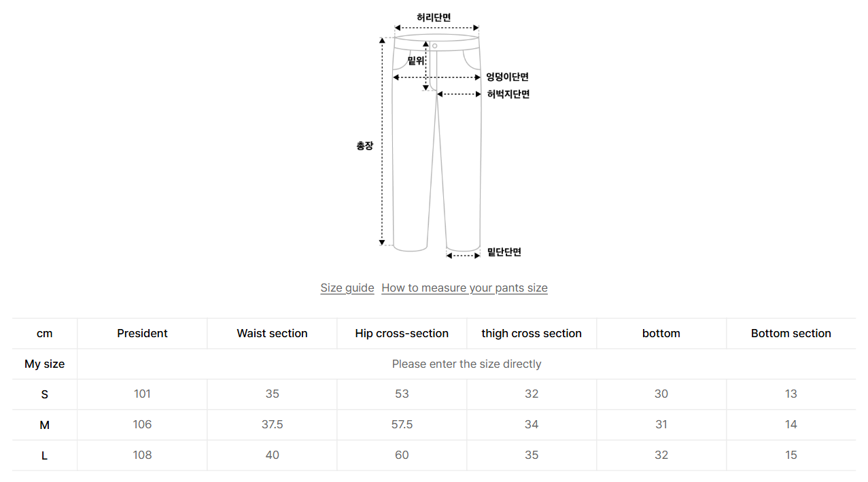The image size is (868, 482).
Task: Click the Waist section column header
Action: [x=272, y=333]
